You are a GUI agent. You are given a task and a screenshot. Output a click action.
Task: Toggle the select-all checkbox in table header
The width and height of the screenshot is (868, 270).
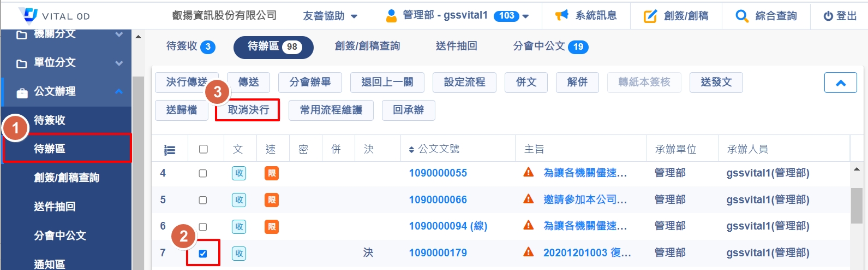203,149
